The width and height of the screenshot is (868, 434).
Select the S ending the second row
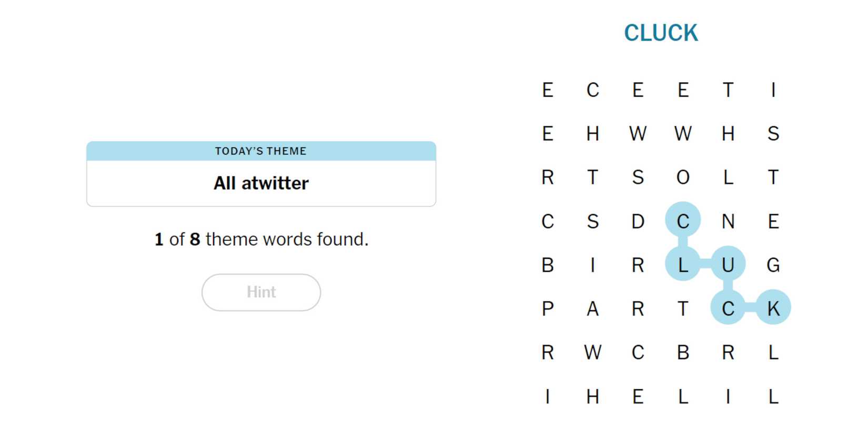[773, 134]
